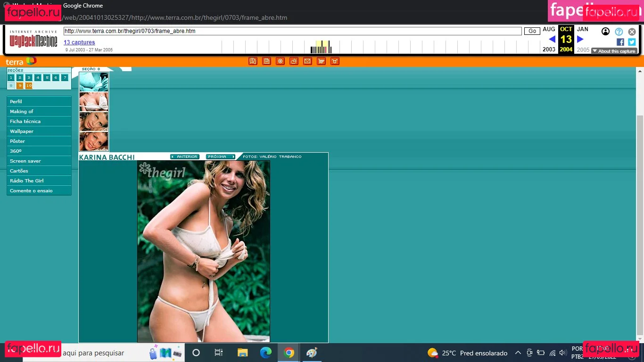Viewport: 644px width, 362px height.
Task: Select section 9 in Seções panel
Action: click(x=20, y=86)
